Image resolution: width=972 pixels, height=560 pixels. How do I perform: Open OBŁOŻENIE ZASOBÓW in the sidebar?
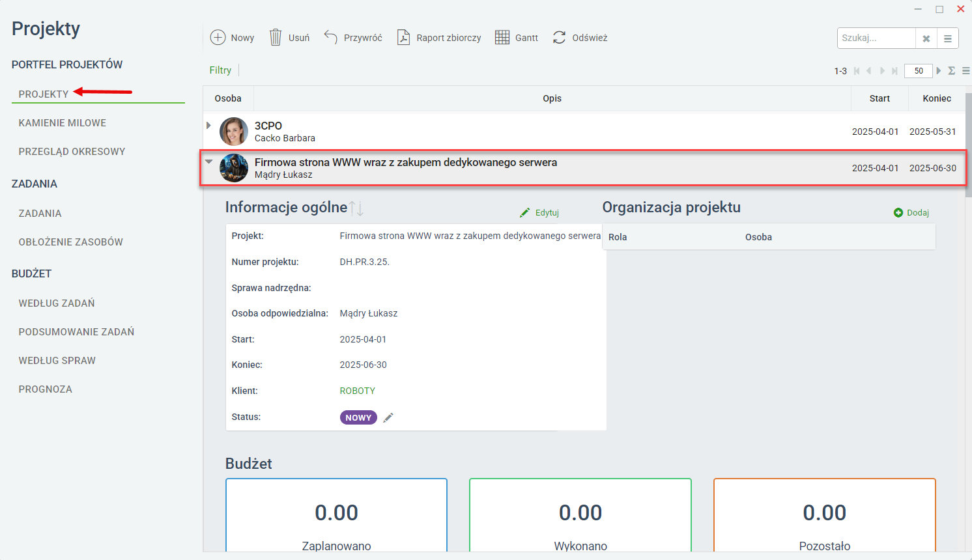pos(71,242)
